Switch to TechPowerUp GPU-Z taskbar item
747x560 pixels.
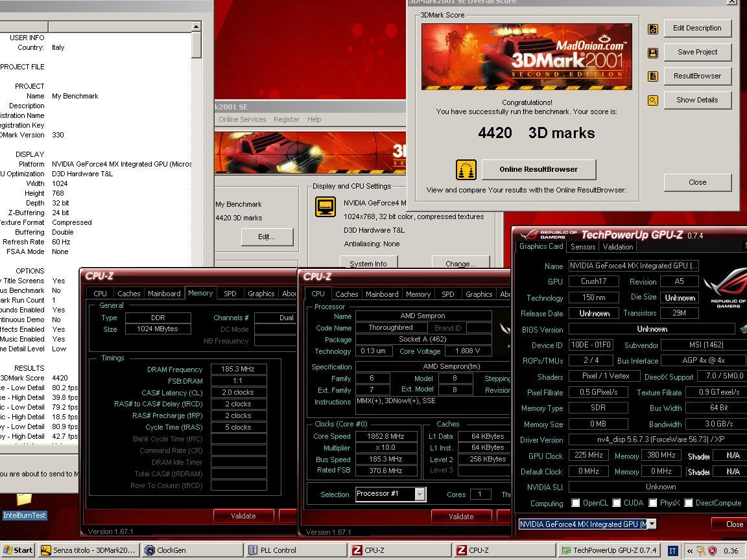tap(610, 550)
